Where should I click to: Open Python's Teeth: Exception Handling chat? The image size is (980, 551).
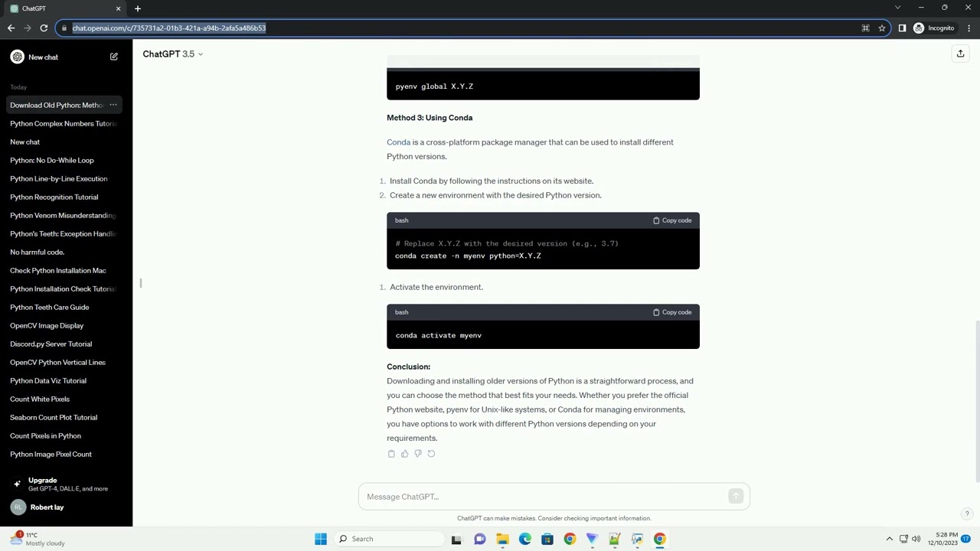(x=66, y=233)
